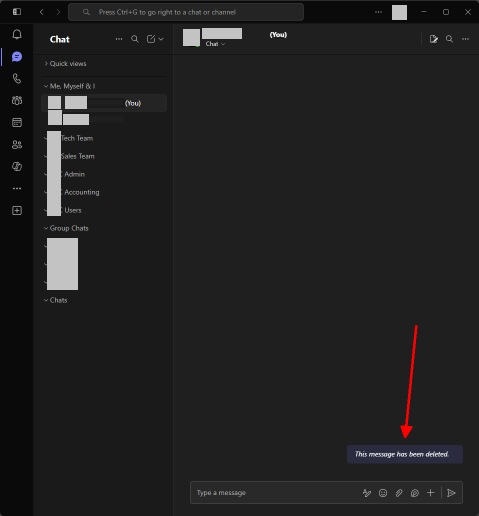Open the Loop components icon in compose box
Image resolution: width=479 pixels, height=516 pixels.
(x=415, y=493)
